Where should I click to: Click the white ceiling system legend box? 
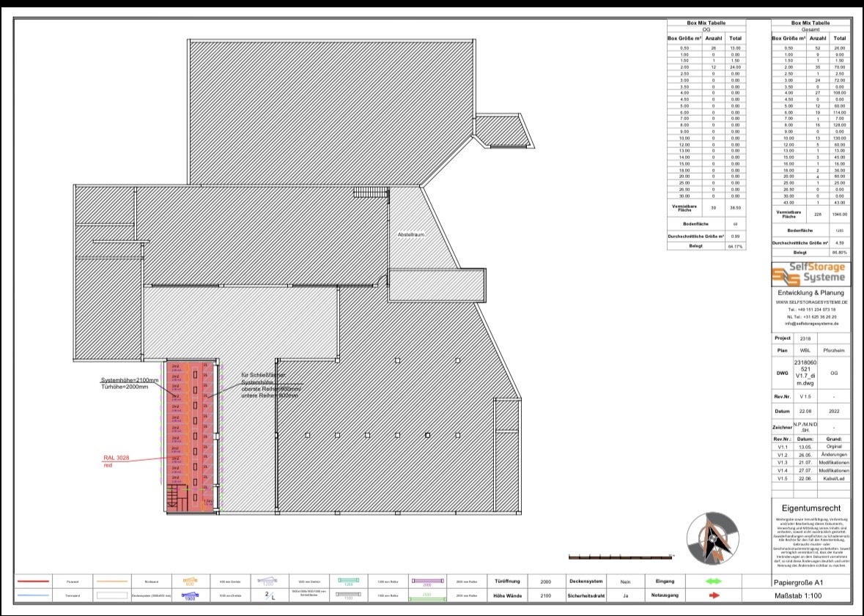[x=112, y=595]
